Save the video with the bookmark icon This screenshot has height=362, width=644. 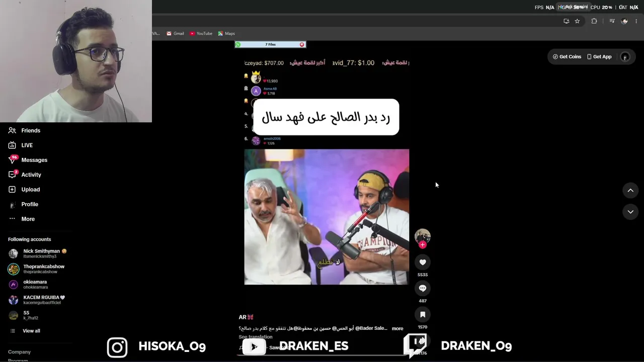tap(423, 314)
